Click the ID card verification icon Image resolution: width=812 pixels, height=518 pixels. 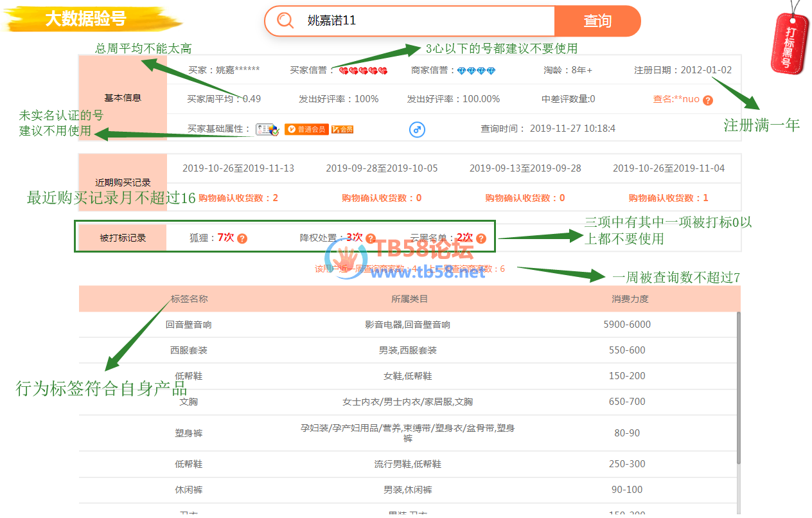point(267,129)
